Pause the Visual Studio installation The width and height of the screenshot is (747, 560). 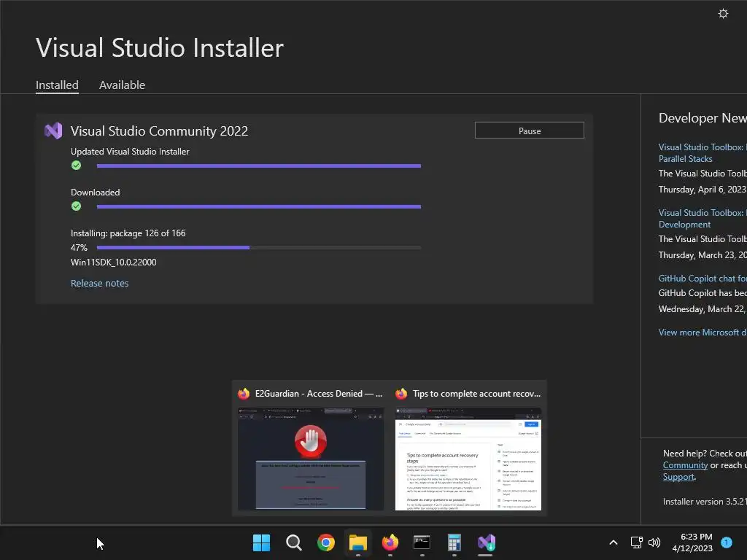coord(530,131)
